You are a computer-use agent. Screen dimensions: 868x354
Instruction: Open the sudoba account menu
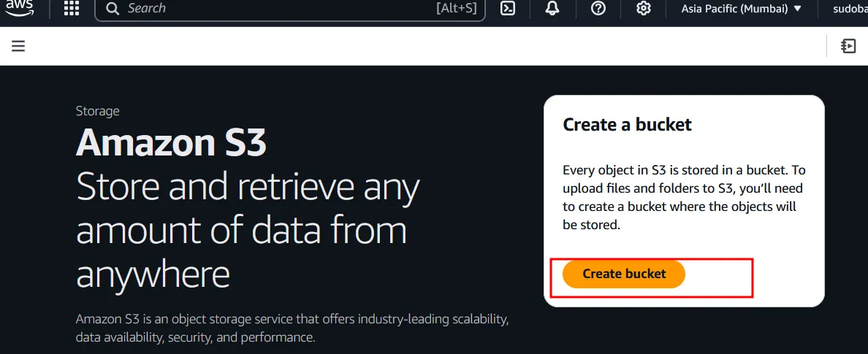pyautogui.click(x=850, y=9)
